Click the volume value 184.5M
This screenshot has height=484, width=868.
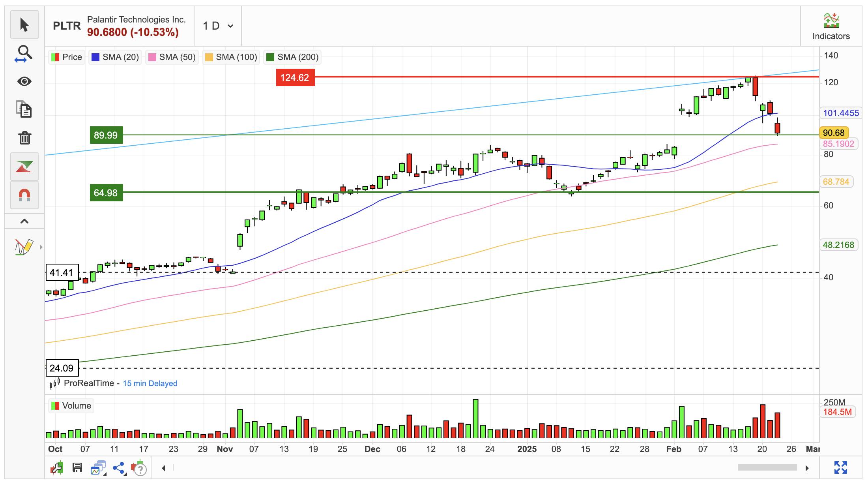[x=837, y=412]
